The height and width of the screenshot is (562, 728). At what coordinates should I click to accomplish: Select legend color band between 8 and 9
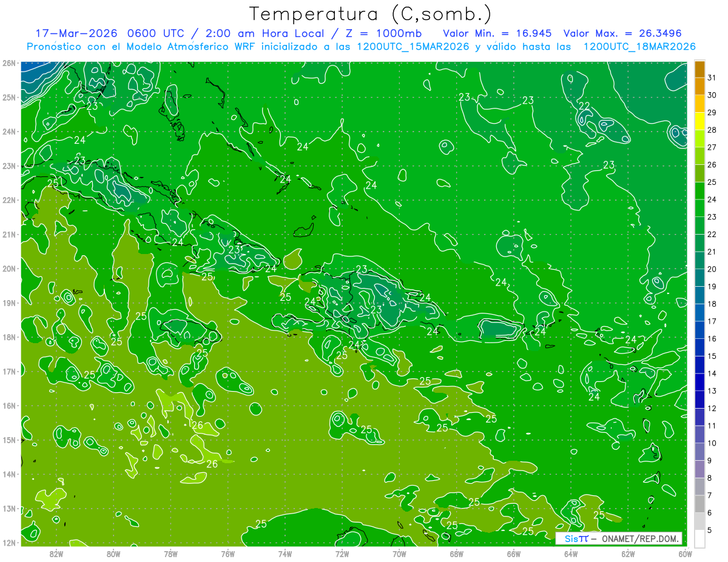click(699, 469)
